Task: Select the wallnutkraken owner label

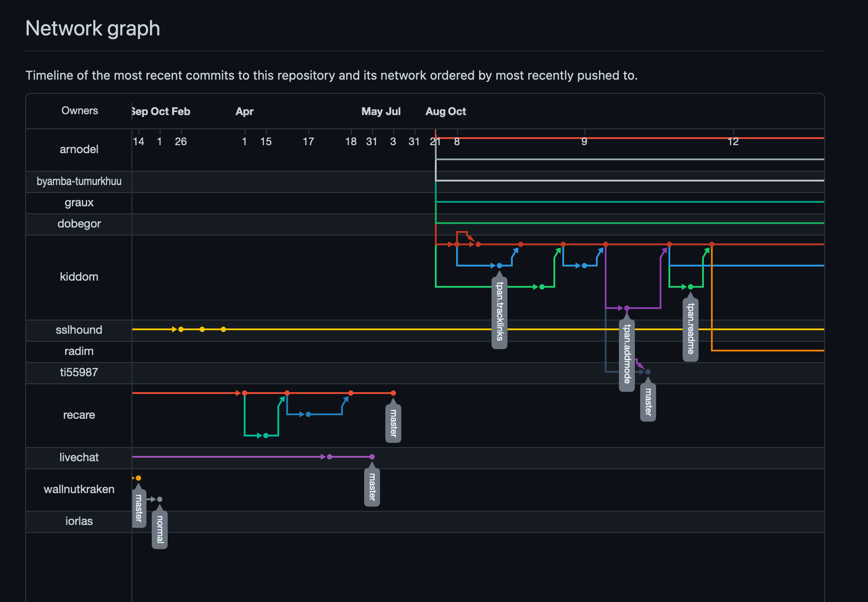Action: pos(79,490)
